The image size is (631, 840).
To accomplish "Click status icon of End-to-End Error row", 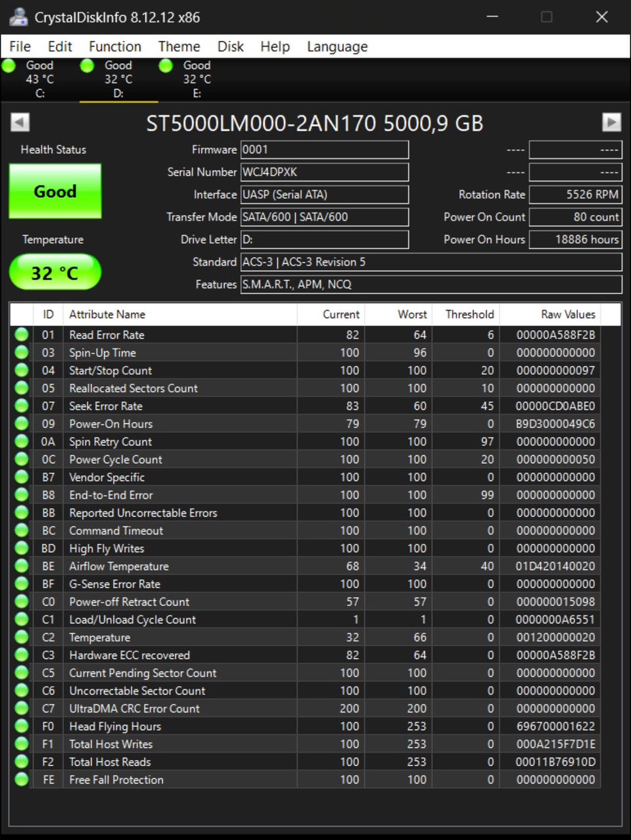I will coord(22,494).
